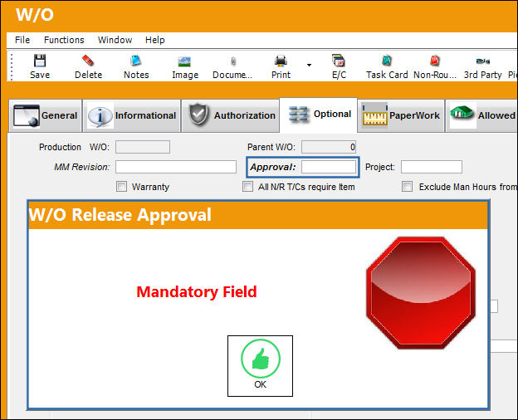Click the MM Revision input field

pos(176,167)
